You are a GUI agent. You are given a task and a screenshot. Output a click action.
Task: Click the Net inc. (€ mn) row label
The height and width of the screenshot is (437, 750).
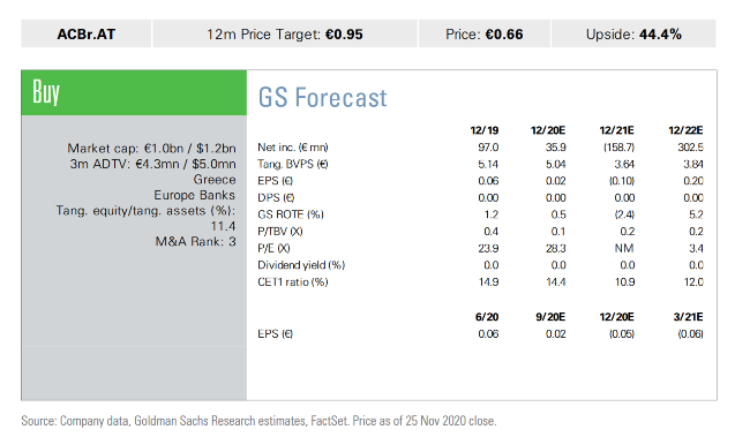click(x=293, y=147)
